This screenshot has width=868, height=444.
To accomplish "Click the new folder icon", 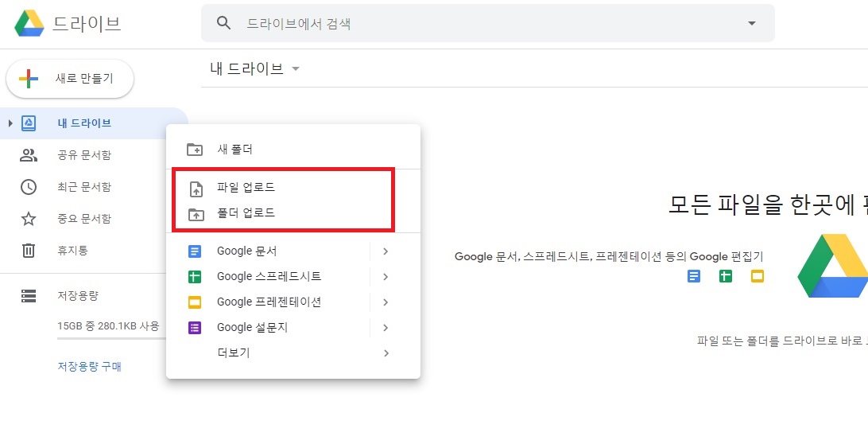I will [x=195, y=149].
